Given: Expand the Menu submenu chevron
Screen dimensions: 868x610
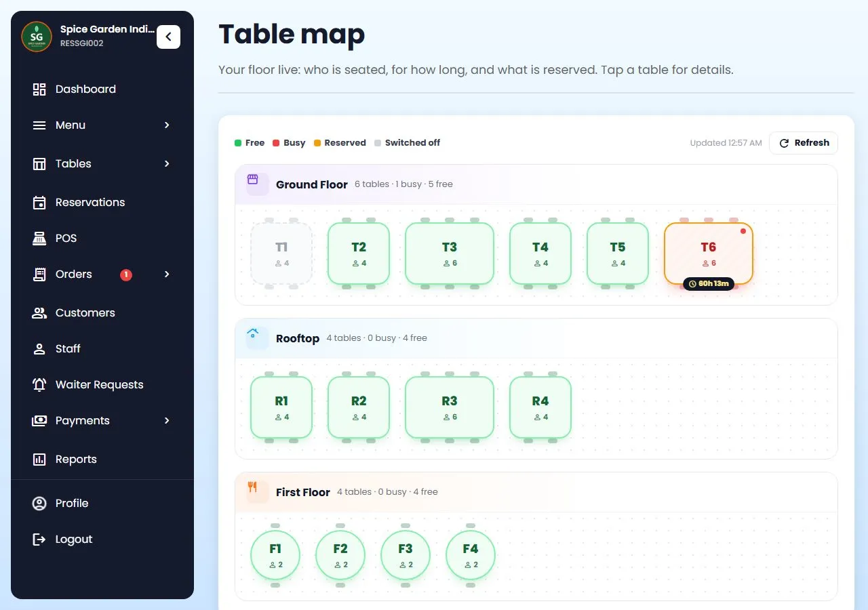Looking at the screenshot, I should pos(167,125).
